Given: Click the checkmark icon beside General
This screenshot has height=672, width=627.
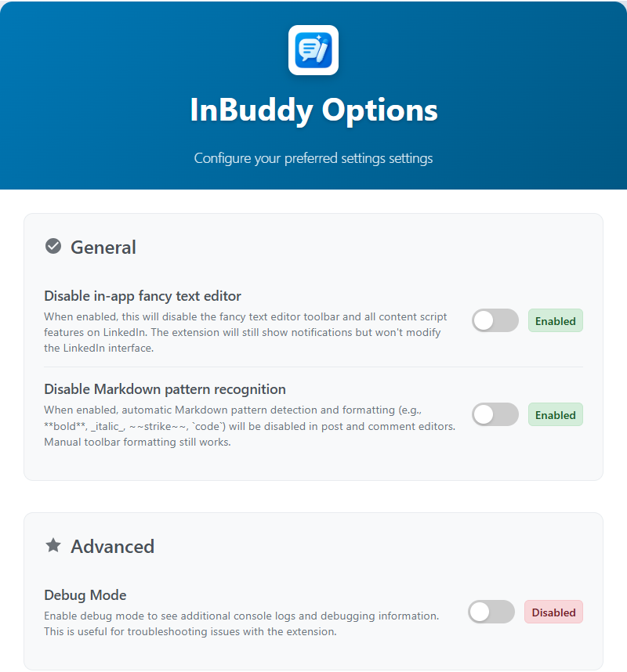Looking at the screenshot, I should click(x=53, y=247).
